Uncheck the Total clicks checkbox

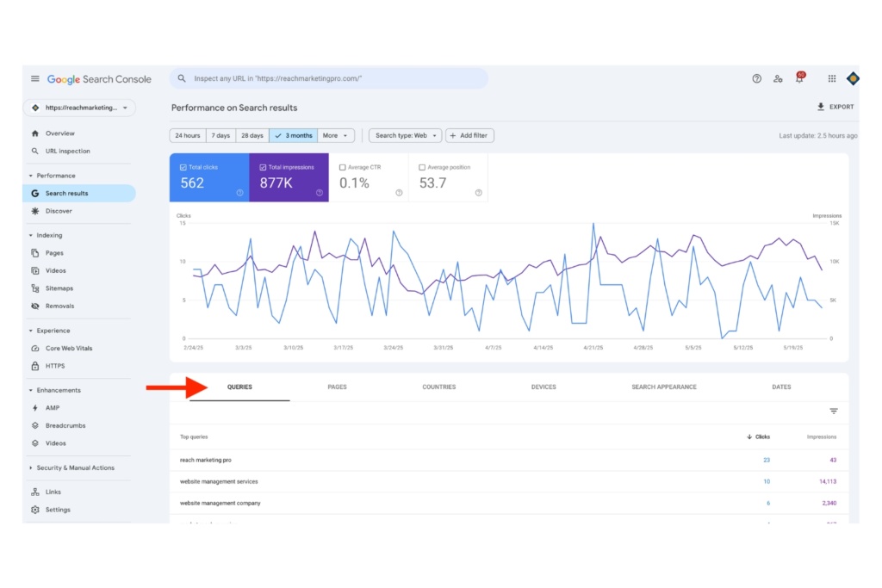coord(183,168)
